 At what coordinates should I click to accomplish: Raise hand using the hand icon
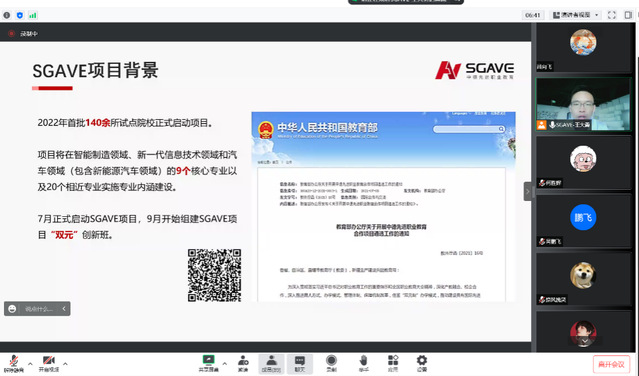364,363
